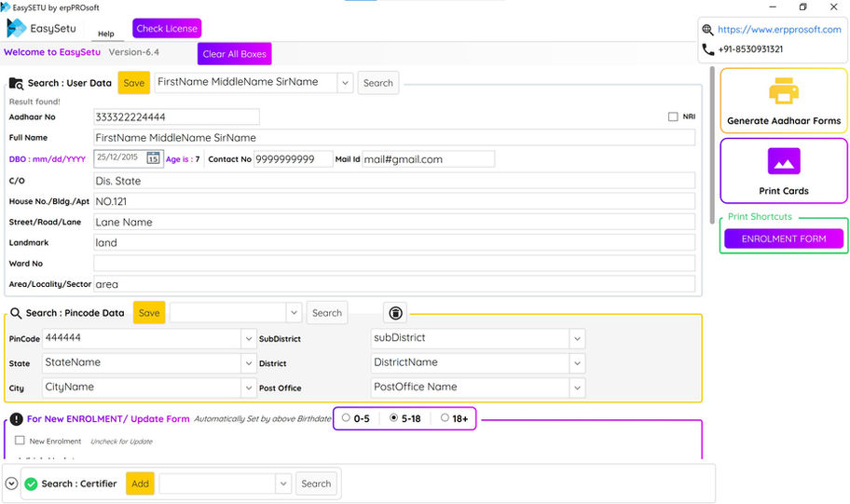Screen dimensions: 850x504
Task: Click the EasySetu logo icon
Action: [x=16, y=28]
